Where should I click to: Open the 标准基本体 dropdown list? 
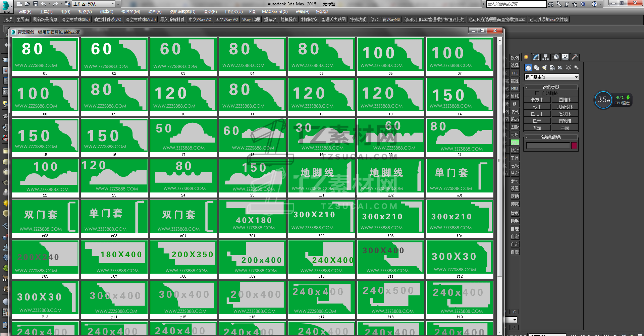pyautogui.click(x=552, y=77)
